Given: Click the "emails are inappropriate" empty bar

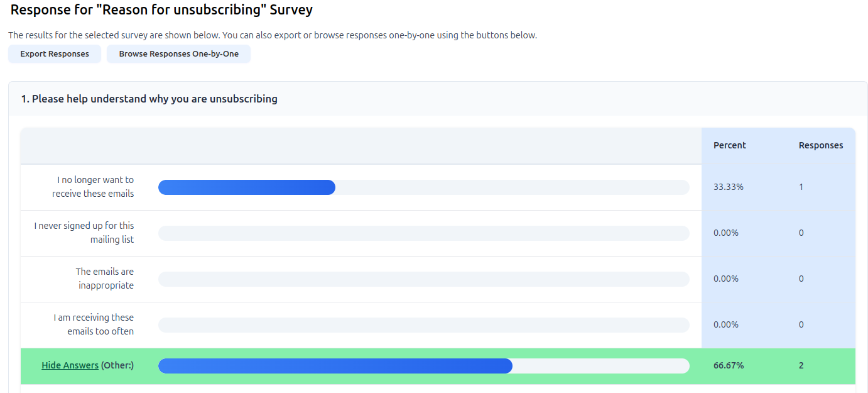Looking at the screenshot, I should pos(423,279).
